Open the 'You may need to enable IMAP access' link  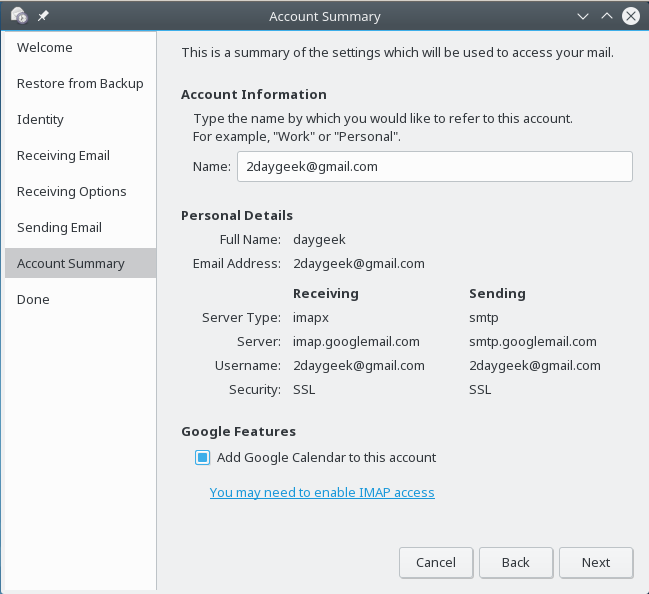tap(322, 493)
